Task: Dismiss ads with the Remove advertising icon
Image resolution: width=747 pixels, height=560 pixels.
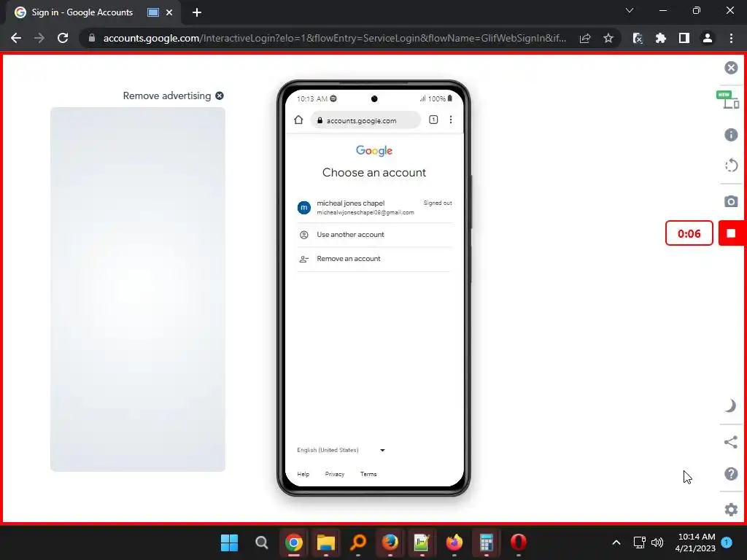Action: (219, 96)
